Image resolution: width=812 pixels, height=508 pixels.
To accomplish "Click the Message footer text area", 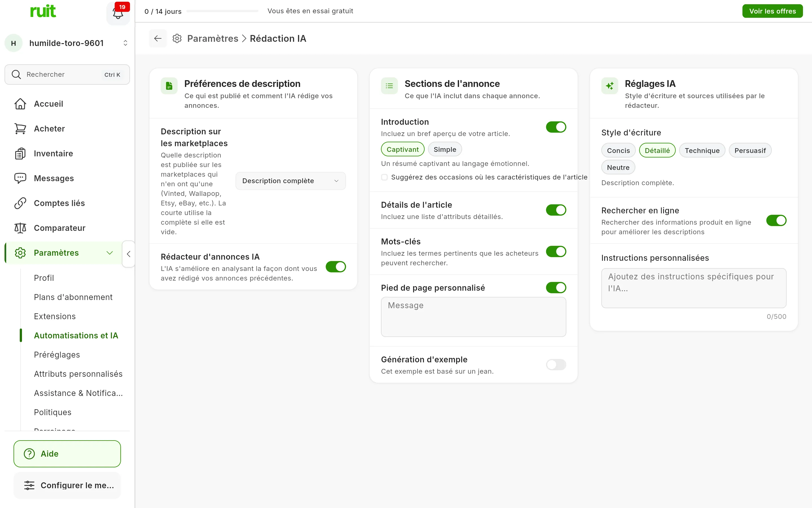I will click(x=473, y=317).
